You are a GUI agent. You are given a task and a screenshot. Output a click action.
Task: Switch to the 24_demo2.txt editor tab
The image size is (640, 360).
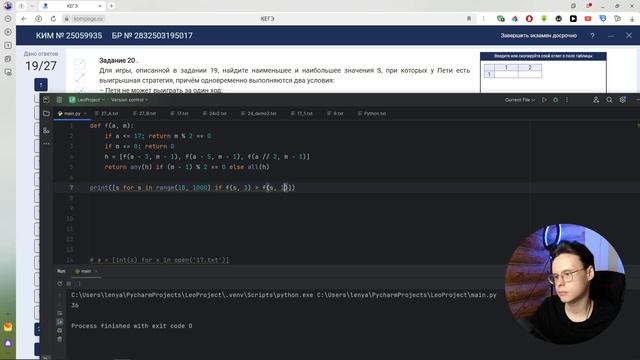pos(259,113)
